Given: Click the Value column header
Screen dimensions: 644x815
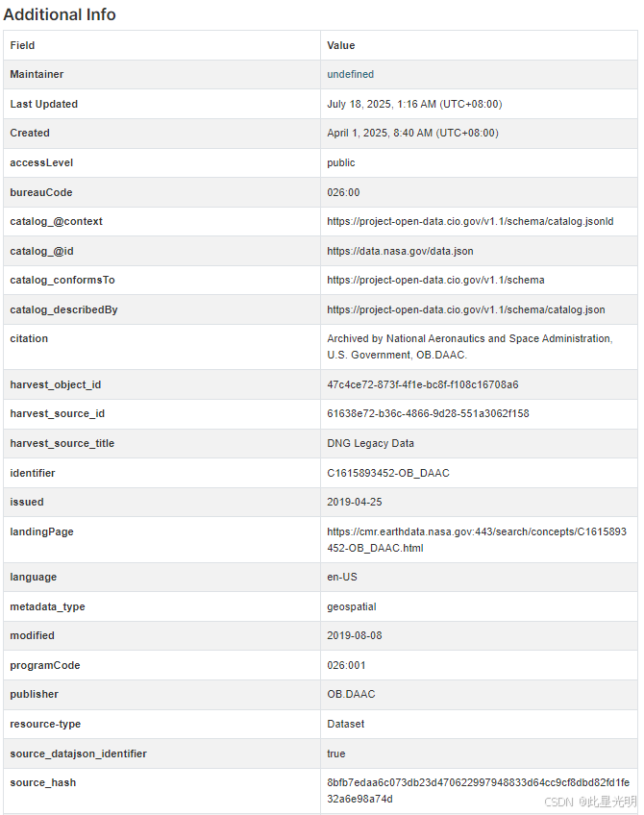Looking at the screenshot, I should coord(340,45).
